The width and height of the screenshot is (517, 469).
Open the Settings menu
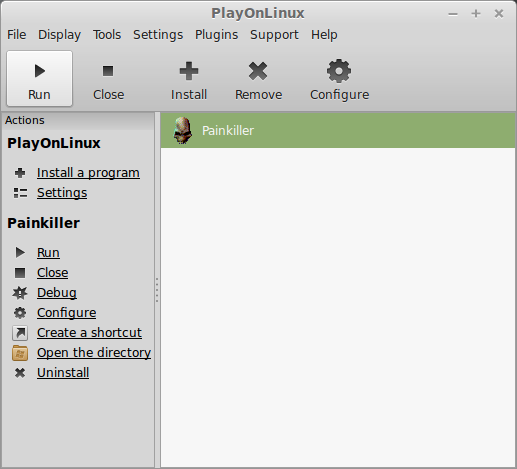[158, 35]
